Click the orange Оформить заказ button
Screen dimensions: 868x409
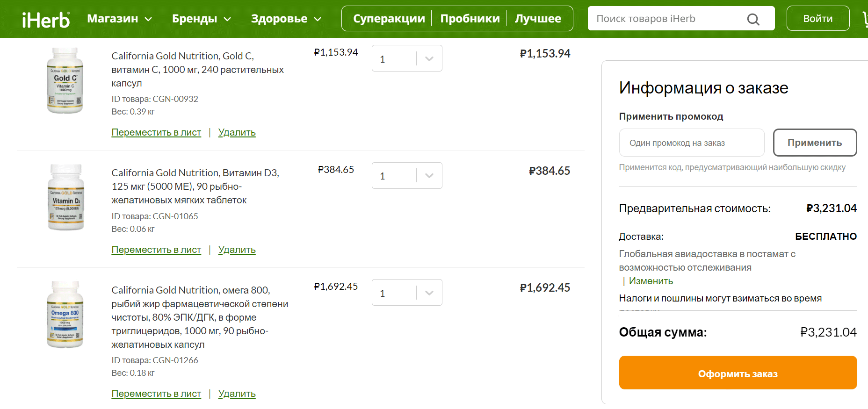coord(738,373)
